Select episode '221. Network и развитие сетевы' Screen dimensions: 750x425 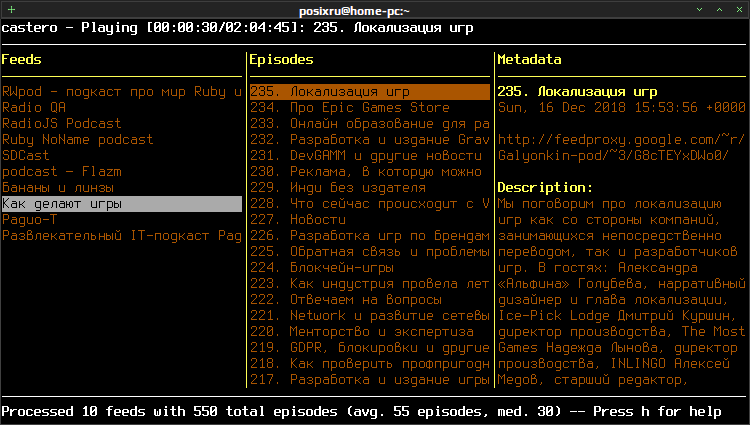(370, 316)
